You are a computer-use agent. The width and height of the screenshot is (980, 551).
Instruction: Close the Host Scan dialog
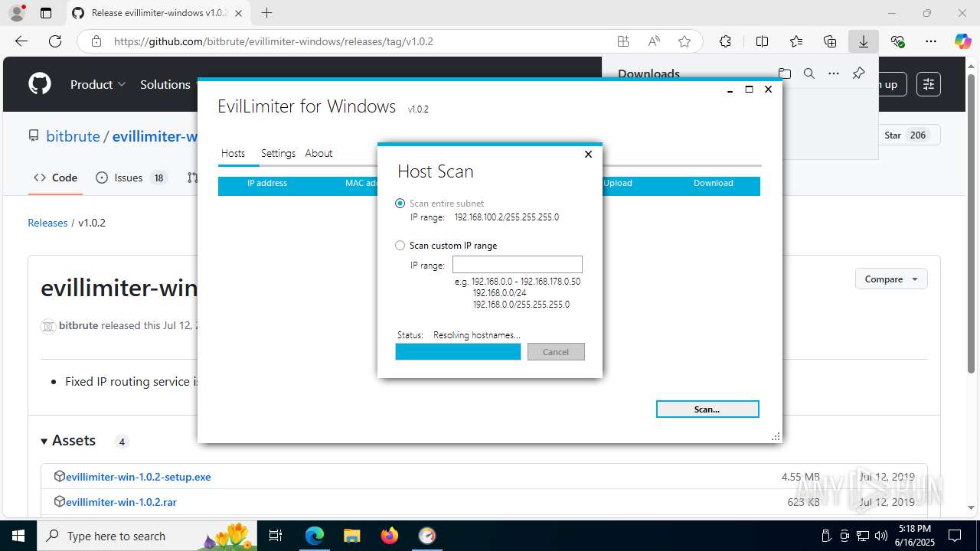coord(588,155)
